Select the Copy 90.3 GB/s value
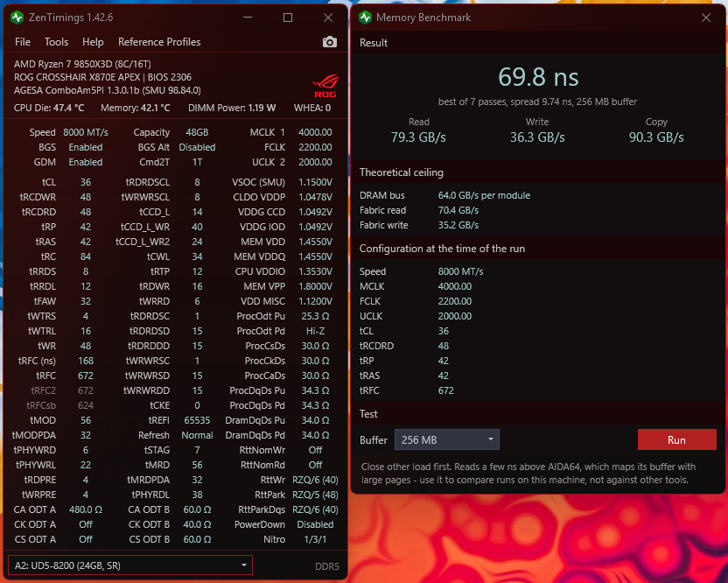728x583 pixels. [x=656, y=137]
